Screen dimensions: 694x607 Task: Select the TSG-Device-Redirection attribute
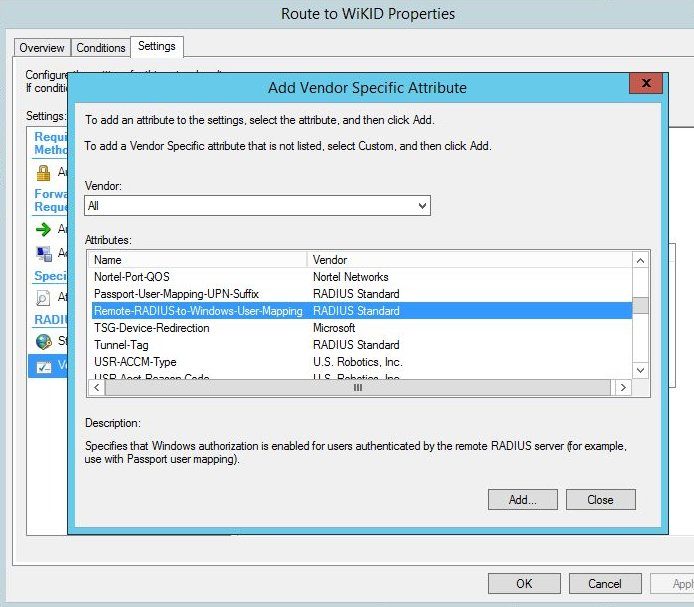pos(152,328)
